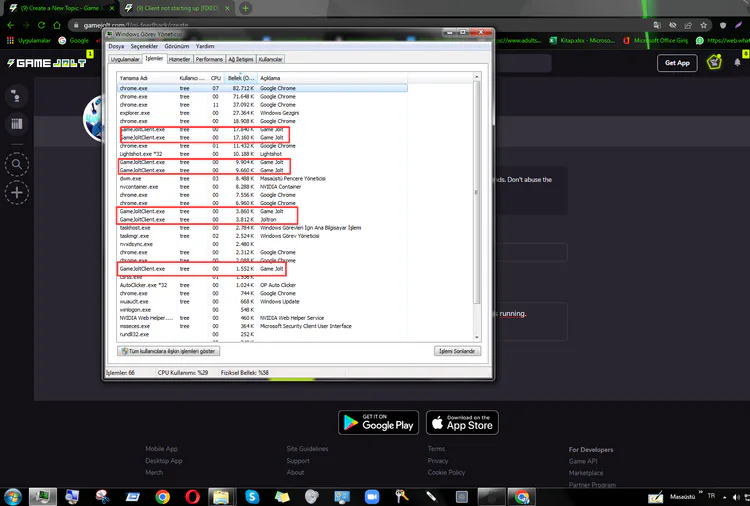
Task: Open Chrome from the taskbar
Action: (162, 497)
